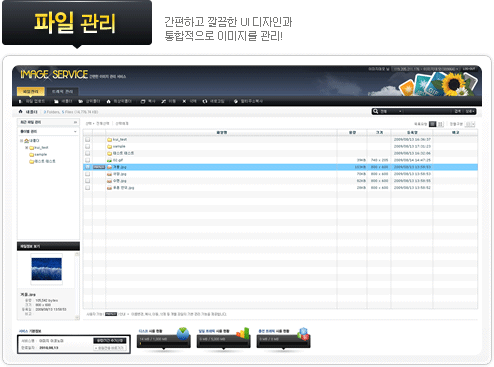Click the gif file icon in the 39KB row
This screenshot has width=494, height=367.
click(x=109, y=160)
